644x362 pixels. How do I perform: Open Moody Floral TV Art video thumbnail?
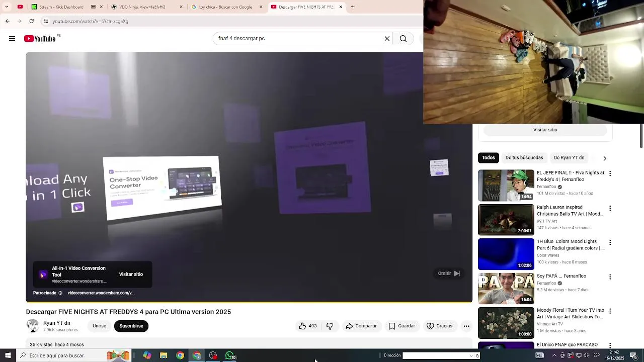coord(506,323)
